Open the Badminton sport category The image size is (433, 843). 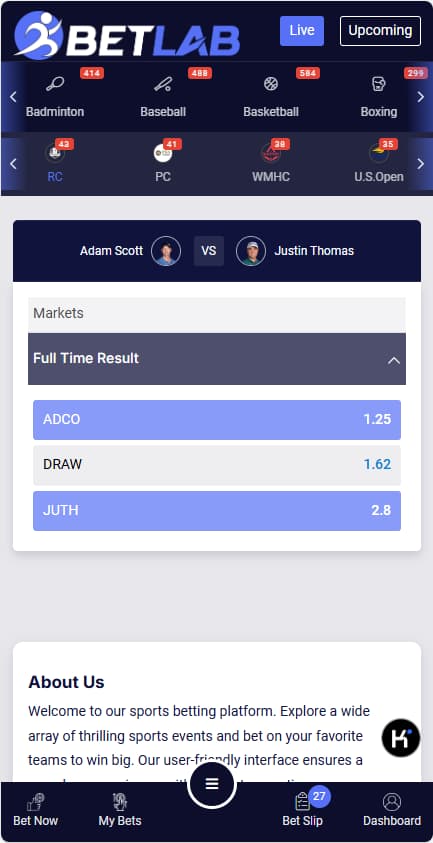[x=55, y=97]
